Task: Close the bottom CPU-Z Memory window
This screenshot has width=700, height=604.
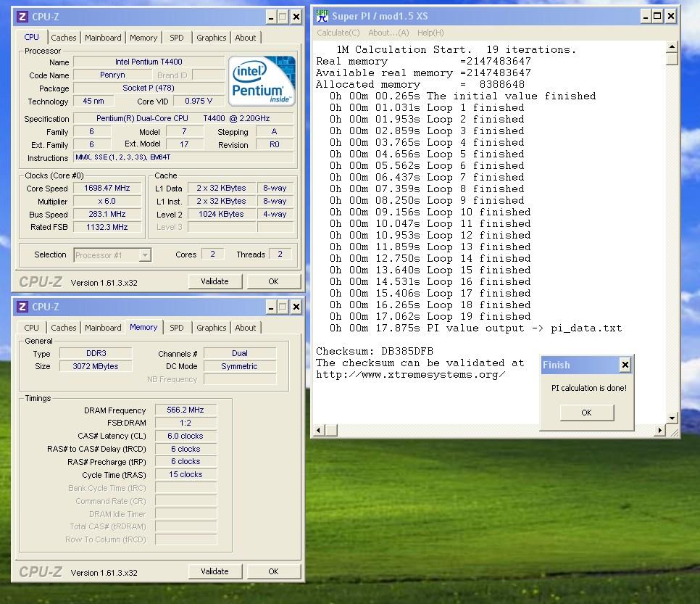Action: coord(296,307)
